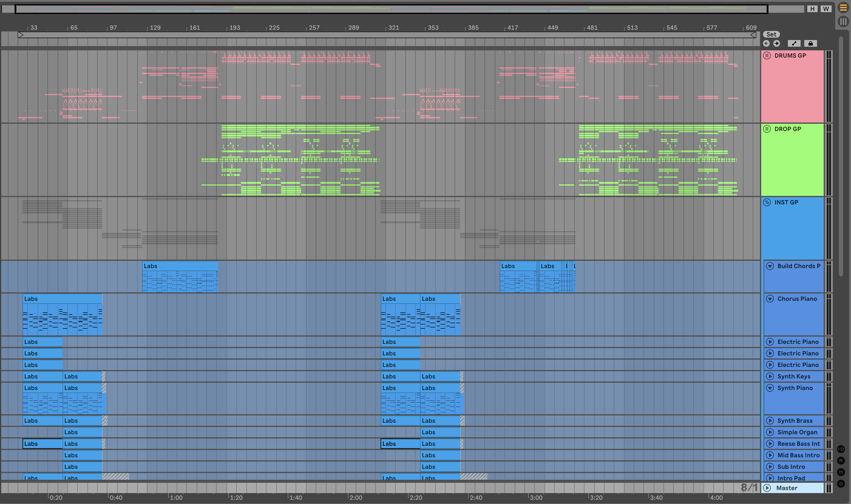Switch to Arrangement View selector icon
Image resolution: width=851 pixels, height=504 pixels.
[x=843, y=8]
